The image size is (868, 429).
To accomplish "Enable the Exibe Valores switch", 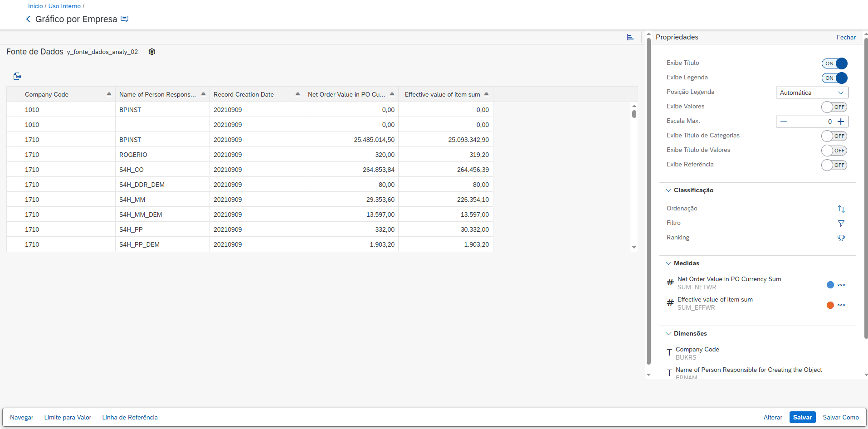I will click(x=834, y=107).
